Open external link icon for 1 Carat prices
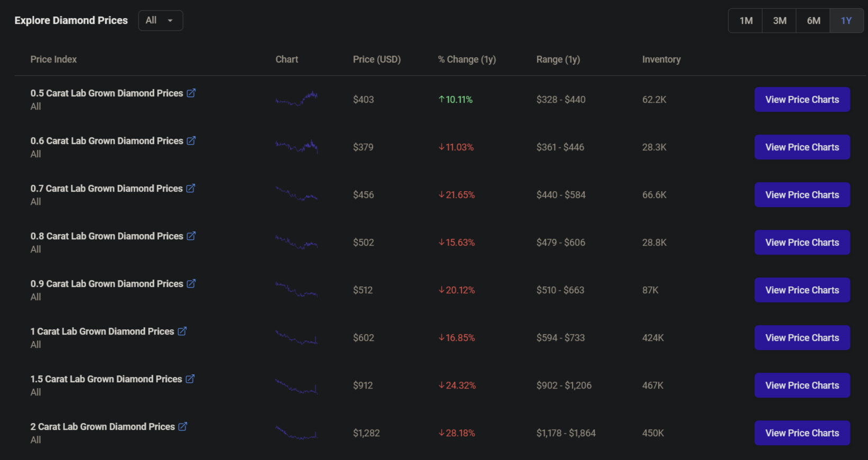The image size is (868, 460). (x=182, y=331)
